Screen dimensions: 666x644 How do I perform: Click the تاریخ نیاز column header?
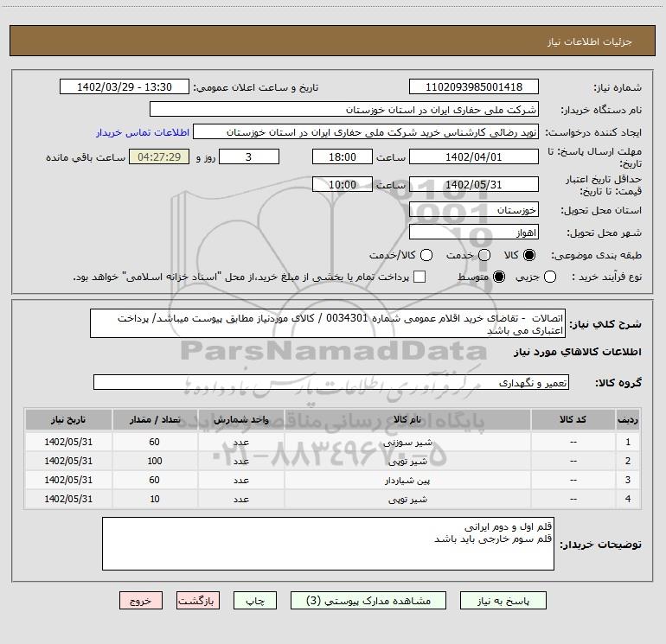[x=68, y=419]
